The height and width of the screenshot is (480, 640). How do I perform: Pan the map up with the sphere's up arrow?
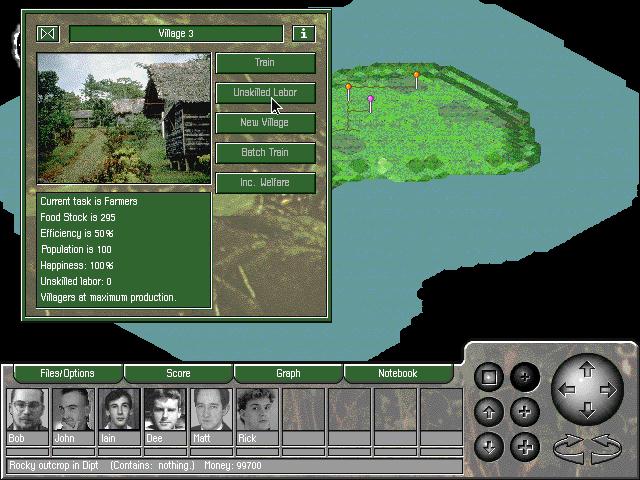pos(587,369)
